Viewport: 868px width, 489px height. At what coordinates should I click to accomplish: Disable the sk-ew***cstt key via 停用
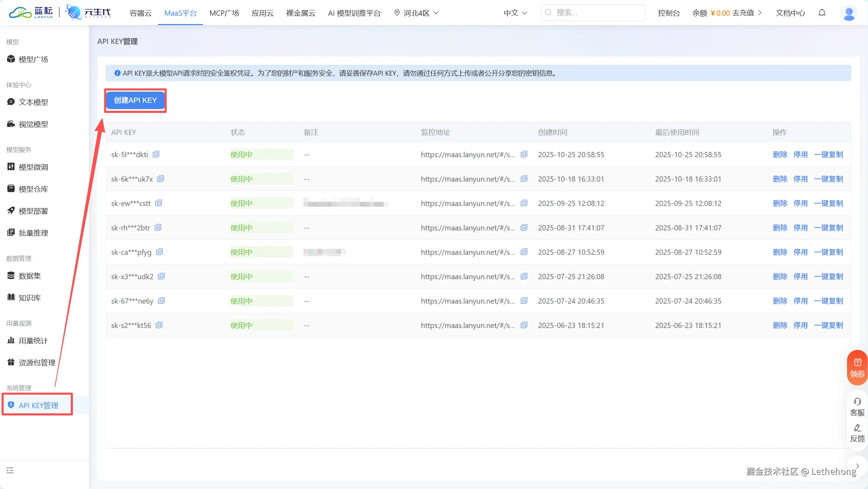tap(800, 203)
